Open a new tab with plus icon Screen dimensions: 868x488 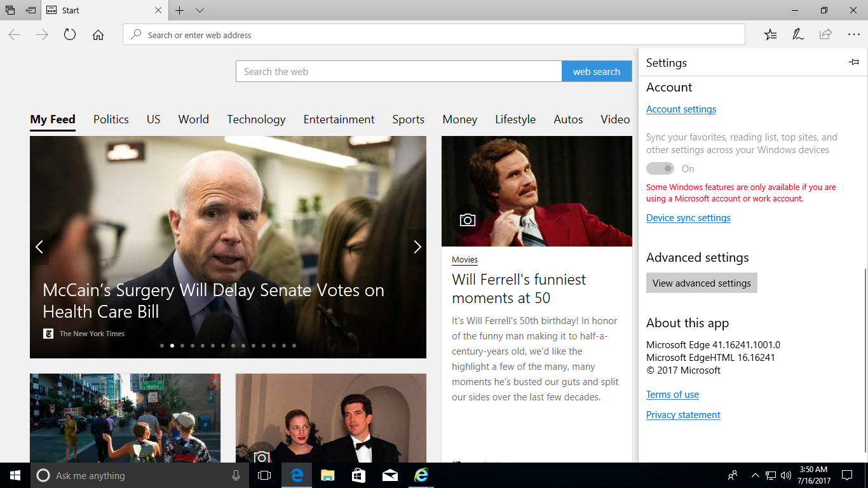click(x=180, y=10)
